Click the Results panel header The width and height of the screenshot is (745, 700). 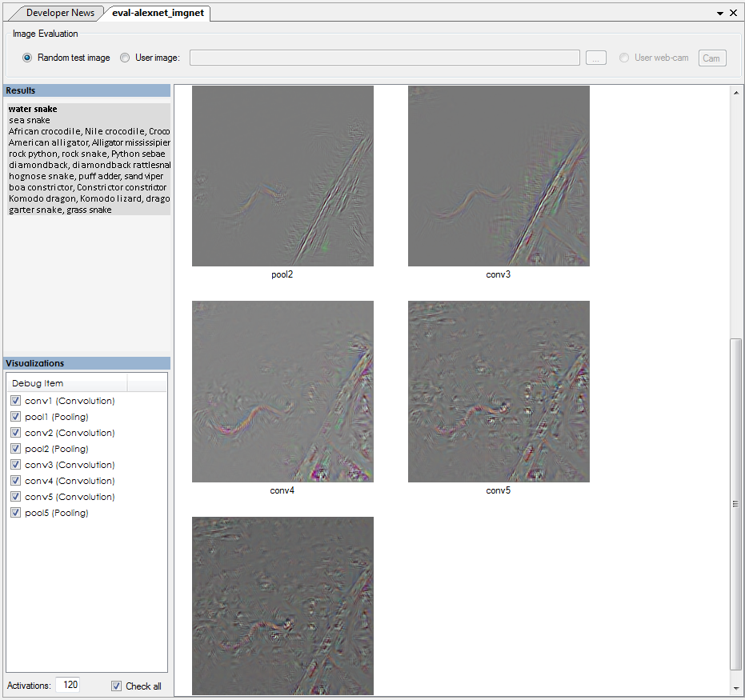pos(87,90)
